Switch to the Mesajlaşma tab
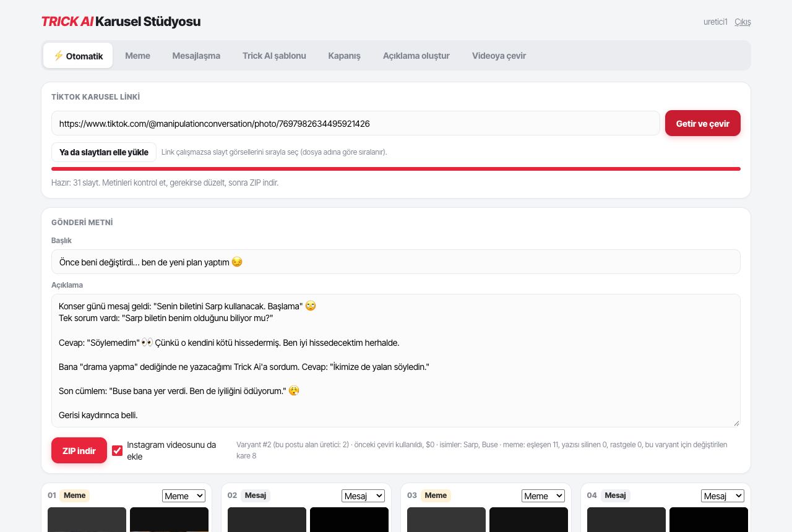The height and width of the screenshot is (532, 792). click(196, 56)
